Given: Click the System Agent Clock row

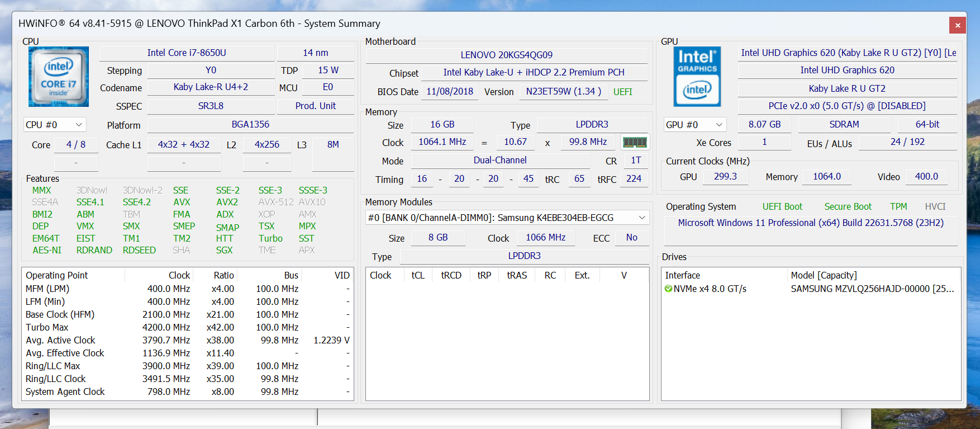Looking at the screenshot, I should click(x=188, y=392).
